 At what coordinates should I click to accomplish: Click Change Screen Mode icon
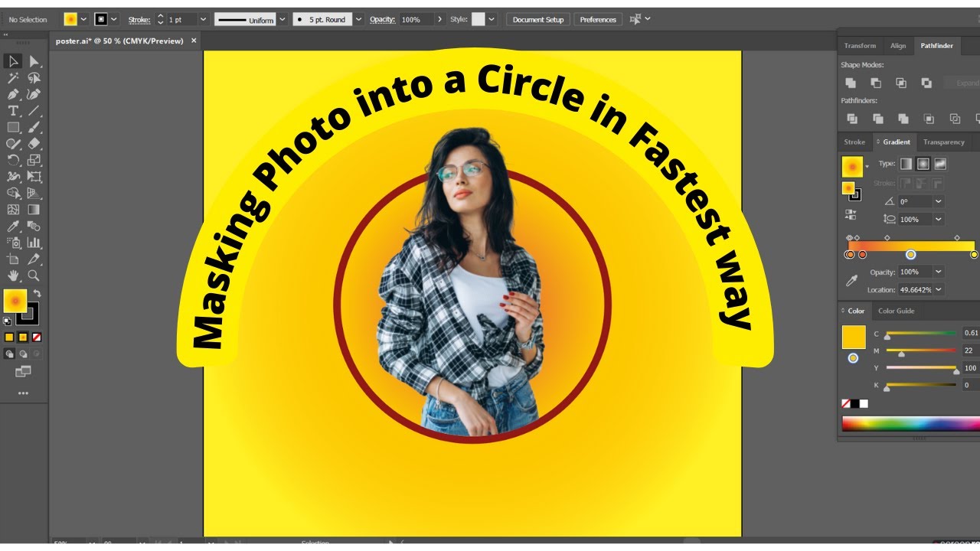pos(23,372)
